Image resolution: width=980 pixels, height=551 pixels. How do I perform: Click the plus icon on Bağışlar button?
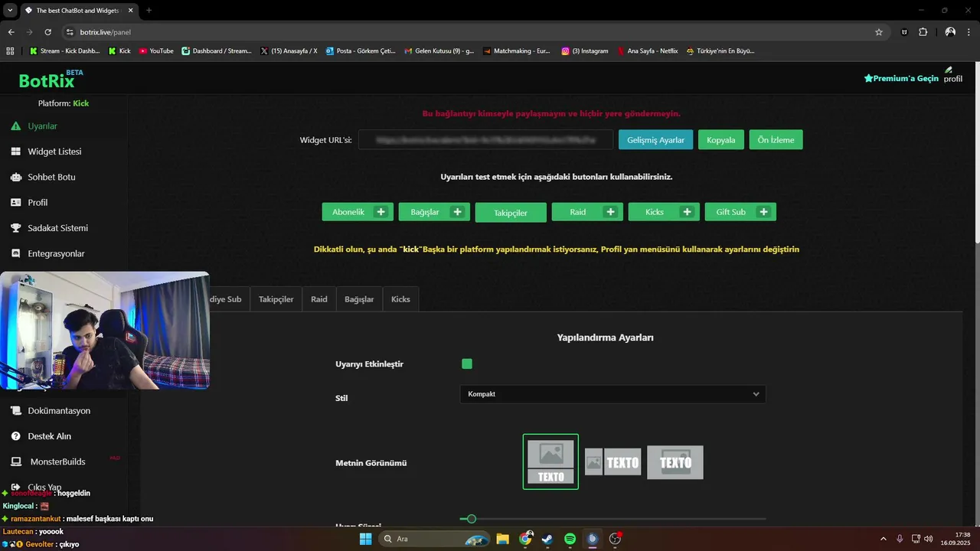point(457,212)
